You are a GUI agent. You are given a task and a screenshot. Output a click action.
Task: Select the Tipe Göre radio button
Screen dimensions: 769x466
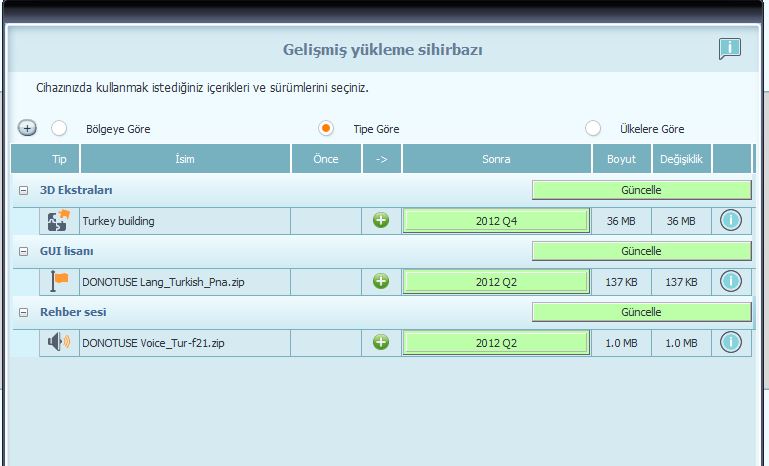326,128
